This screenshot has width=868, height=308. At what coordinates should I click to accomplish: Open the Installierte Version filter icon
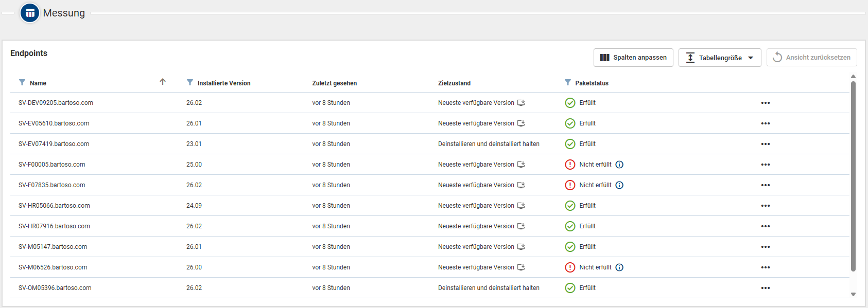pos(190,82)
